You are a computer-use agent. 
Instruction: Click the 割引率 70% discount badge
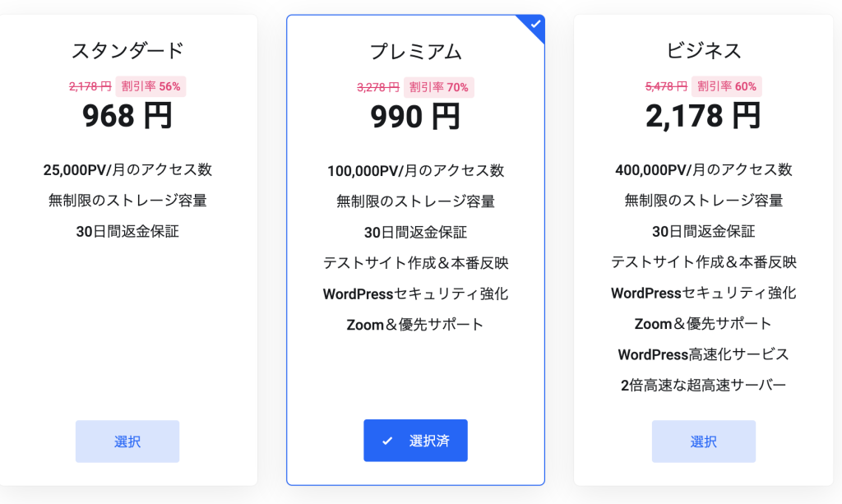pos(438,87)
